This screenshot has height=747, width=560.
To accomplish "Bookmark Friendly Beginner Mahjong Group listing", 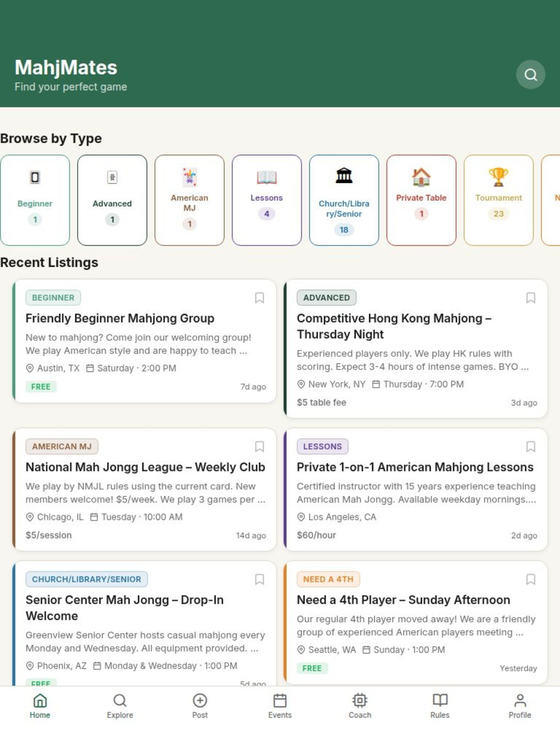I will coord(259,298).
